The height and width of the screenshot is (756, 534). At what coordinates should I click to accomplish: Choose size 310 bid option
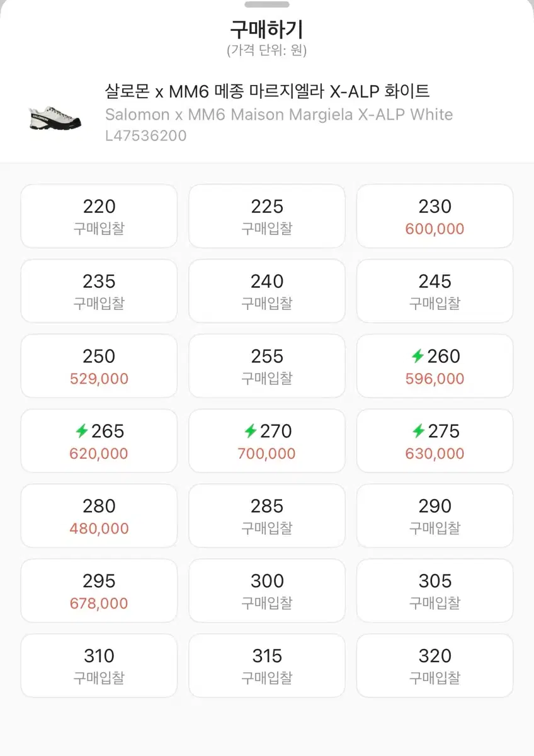coord(99,666)
